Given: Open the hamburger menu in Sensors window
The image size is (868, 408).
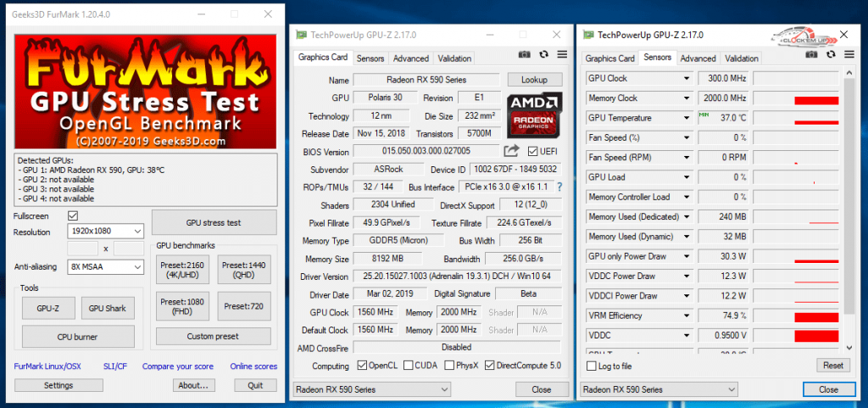Looking at the screenshot, I should (849, 54).
